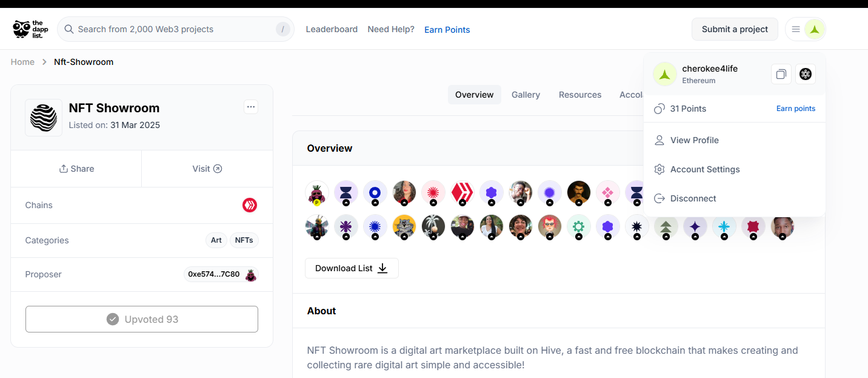
Task: Click the palm tree upvoter avatar
Action: pyautogui.click(x=433, y=227)
